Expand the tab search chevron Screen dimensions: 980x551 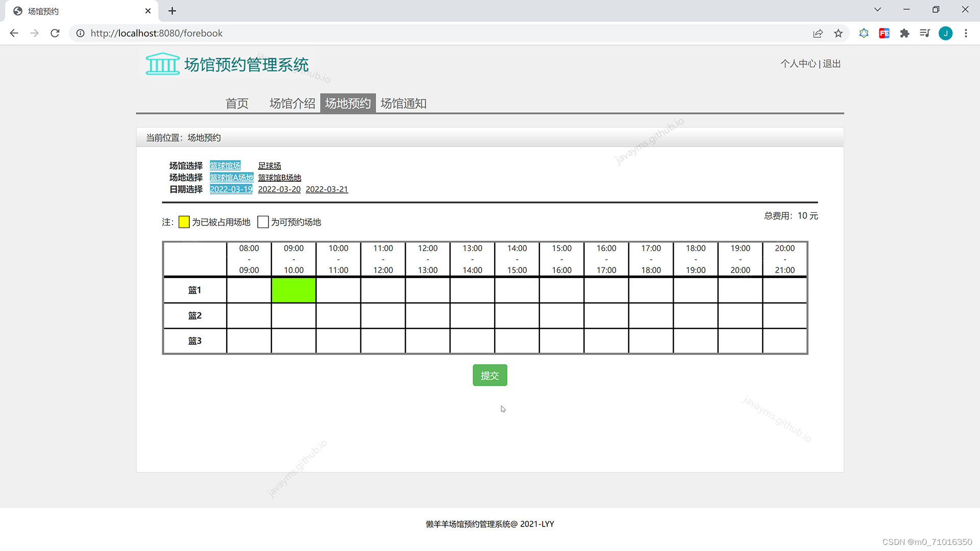coord(877,10)
